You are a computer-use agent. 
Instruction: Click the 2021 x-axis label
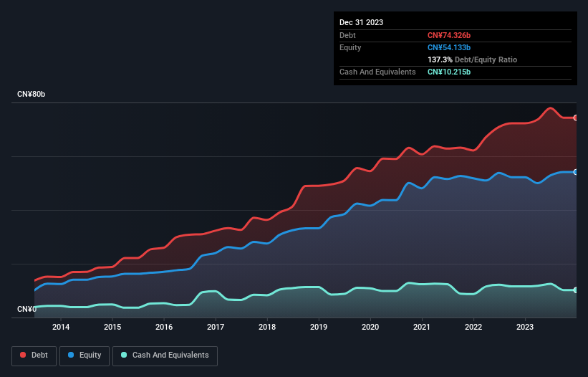tap(422, 327)
